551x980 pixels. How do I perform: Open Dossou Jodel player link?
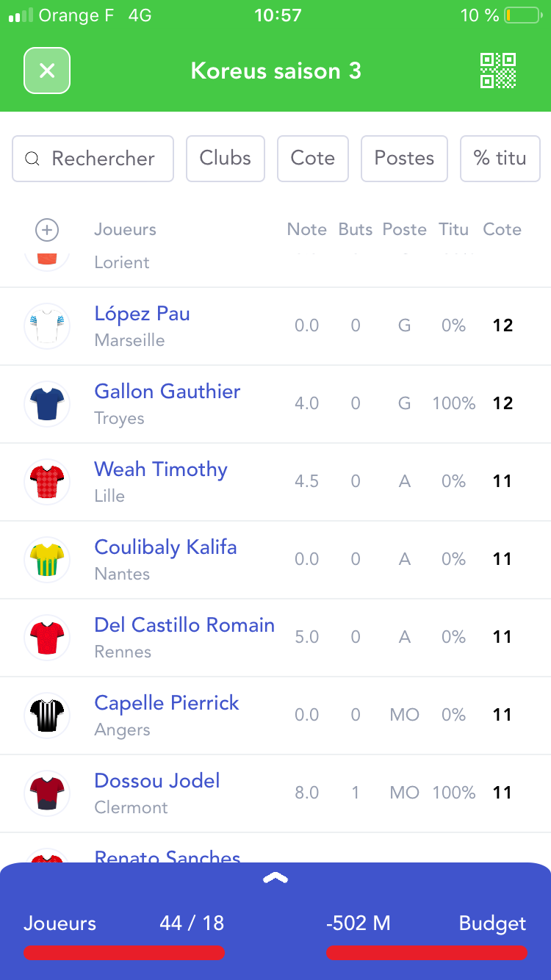click(157, 780)
